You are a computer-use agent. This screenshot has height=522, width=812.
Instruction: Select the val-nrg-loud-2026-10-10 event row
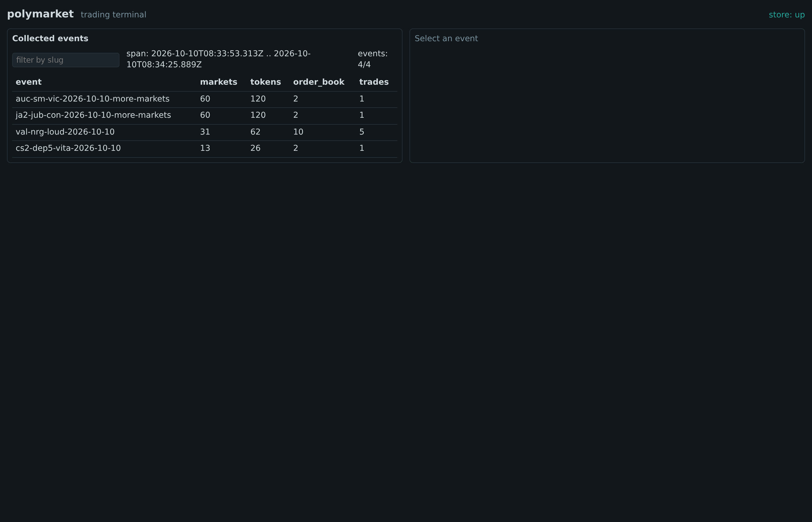pos(205,132)
